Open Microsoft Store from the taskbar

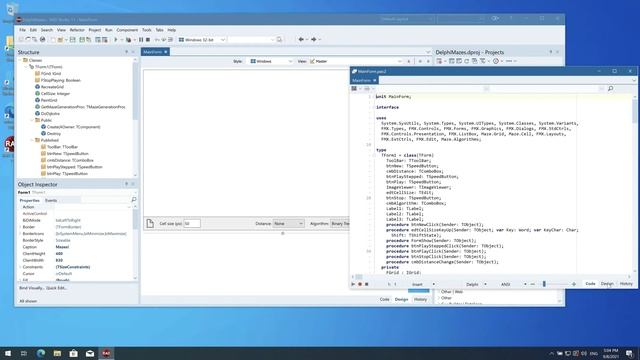(x=73, y=353)
